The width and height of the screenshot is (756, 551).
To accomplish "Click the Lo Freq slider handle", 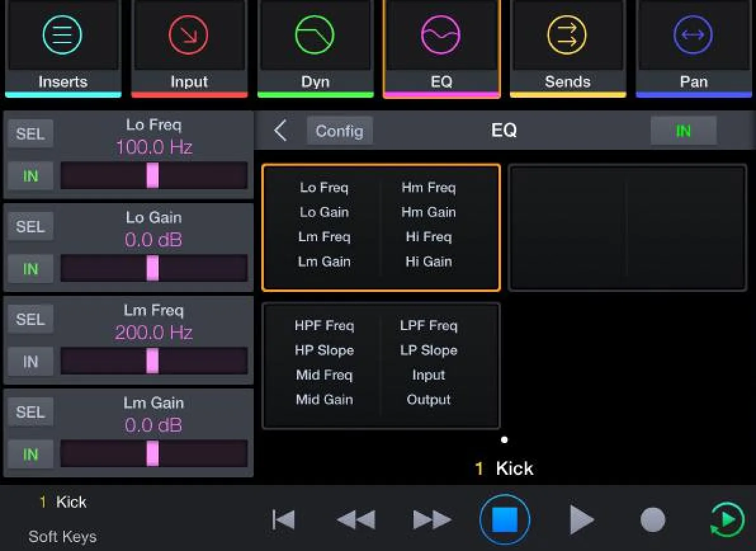I will [152, 175].
